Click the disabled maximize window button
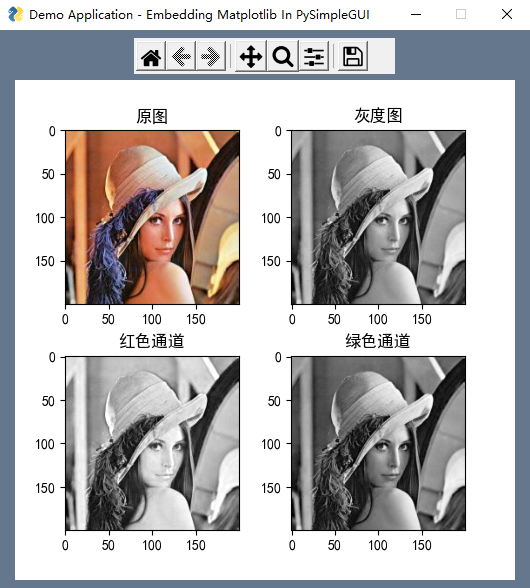 tap(461, 15)
